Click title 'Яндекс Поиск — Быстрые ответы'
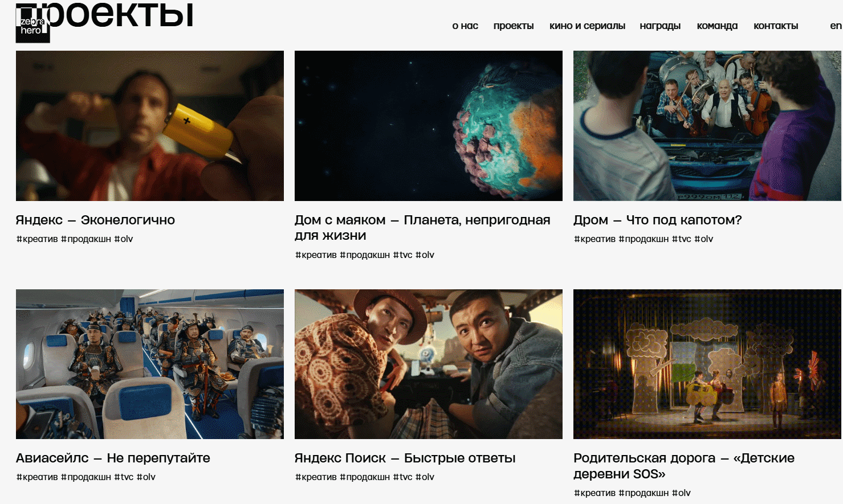Viewport: 843px width, 504px height. pyautogui.click(x=405, y=458)
